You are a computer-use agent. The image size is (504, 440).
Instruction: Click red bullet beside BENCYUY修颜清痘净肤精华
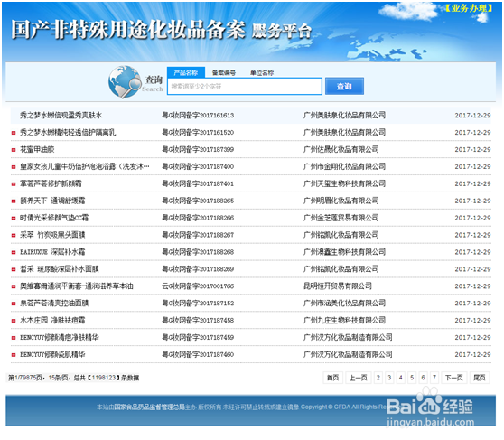coord(14,338)
